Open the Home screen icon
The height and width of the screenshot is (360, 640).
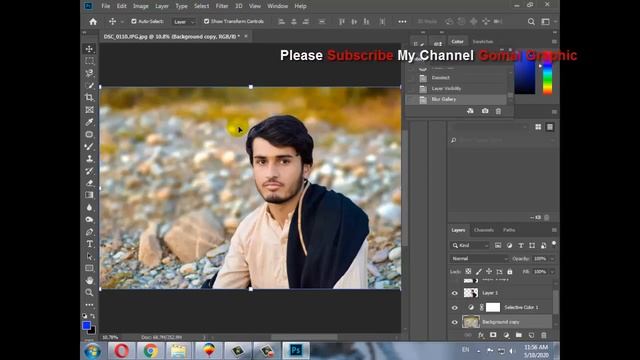coord(93,22)
